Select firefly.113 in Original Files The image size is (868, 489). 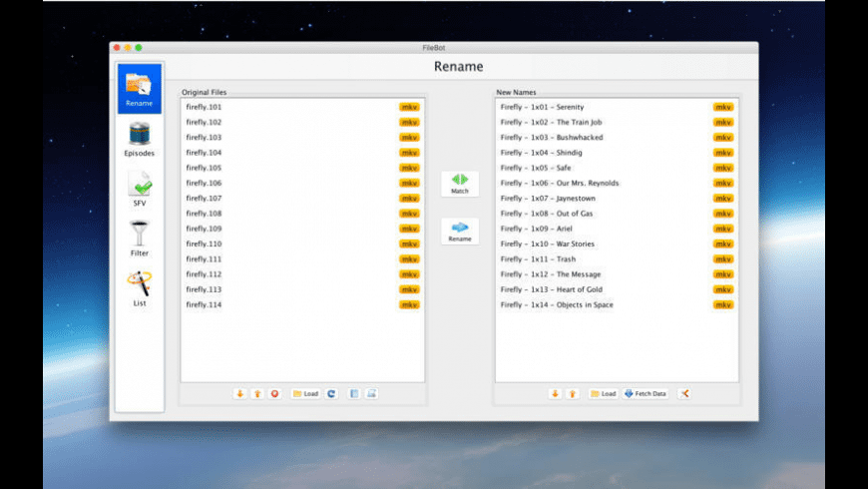[x=302, y=289]
